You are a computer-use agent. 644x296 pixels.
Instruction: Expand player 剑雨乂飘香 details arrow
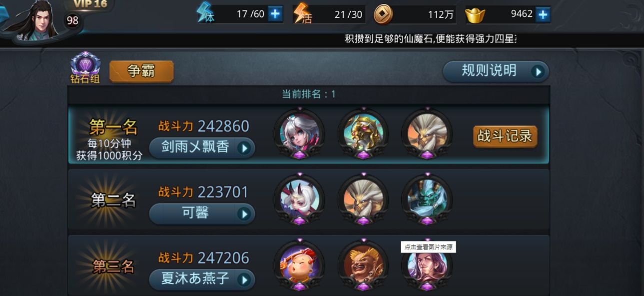pyautogui.click(x=244, y=148)
